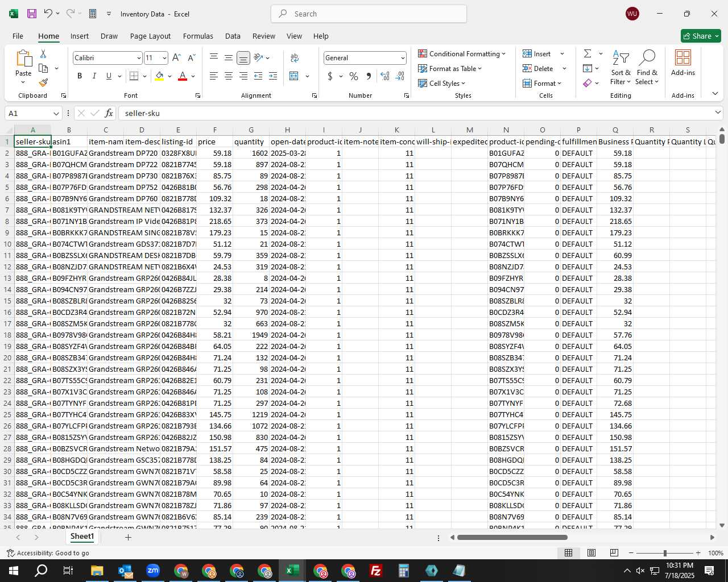
Task: Open the Calculator icon in quick access toolbar
Action: (x=93, y=14)
